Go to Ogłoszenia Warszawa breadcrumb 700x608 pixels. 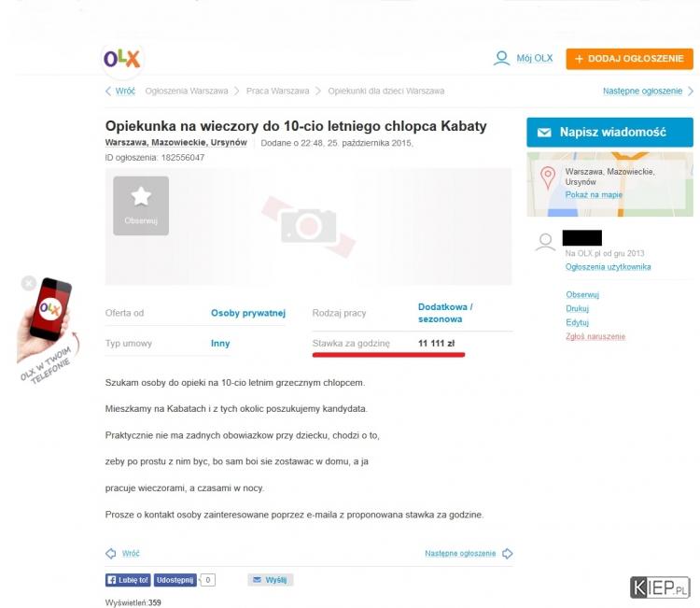pos(187,92)
